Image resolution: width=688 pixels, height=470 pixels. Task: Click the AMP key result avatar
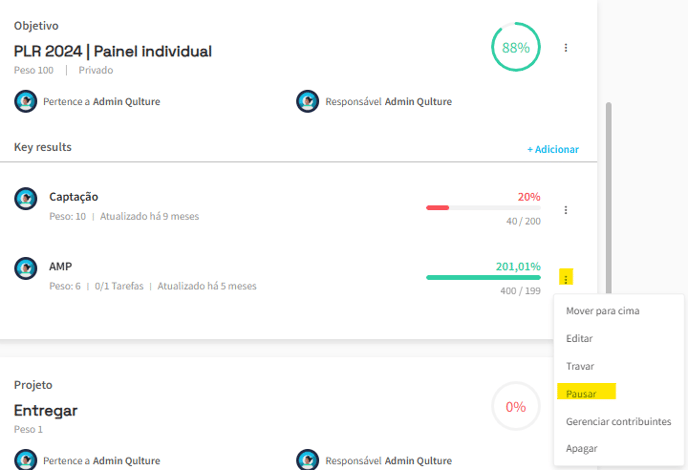[25, 268]
